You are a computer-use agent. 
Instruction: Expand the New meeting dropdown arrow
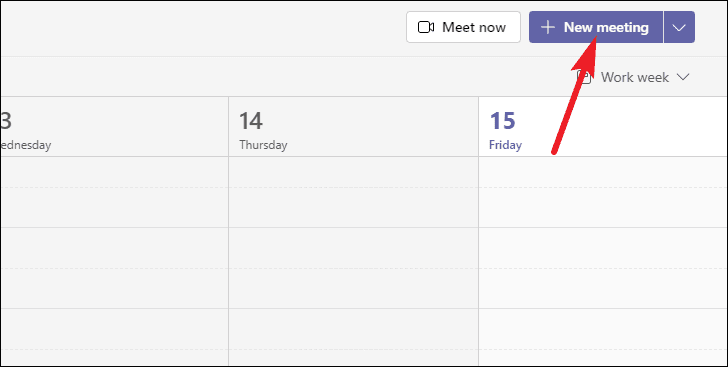[x=679, y=27]
